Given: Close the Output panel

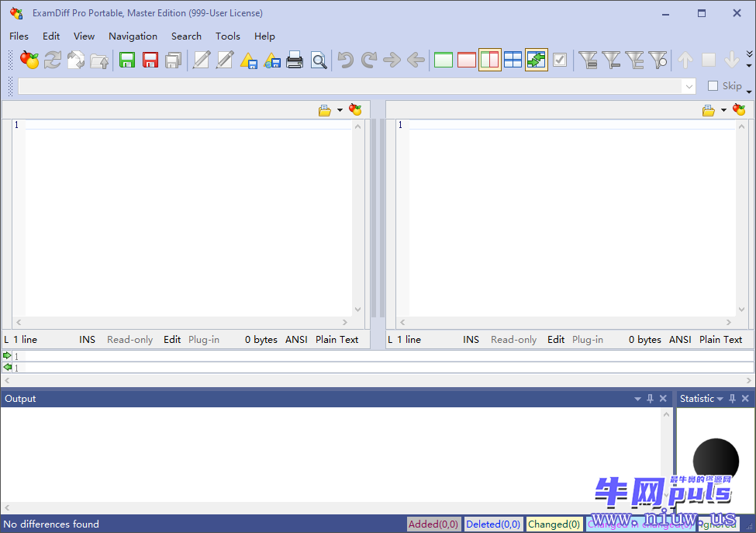Looking at the screenshot, I should click(663, 399).
